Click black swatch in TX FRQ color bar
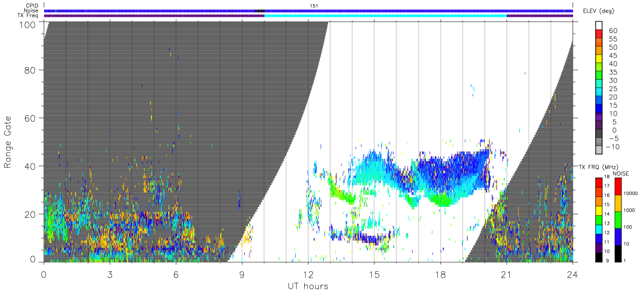644x297 pixels. (598, 257)
